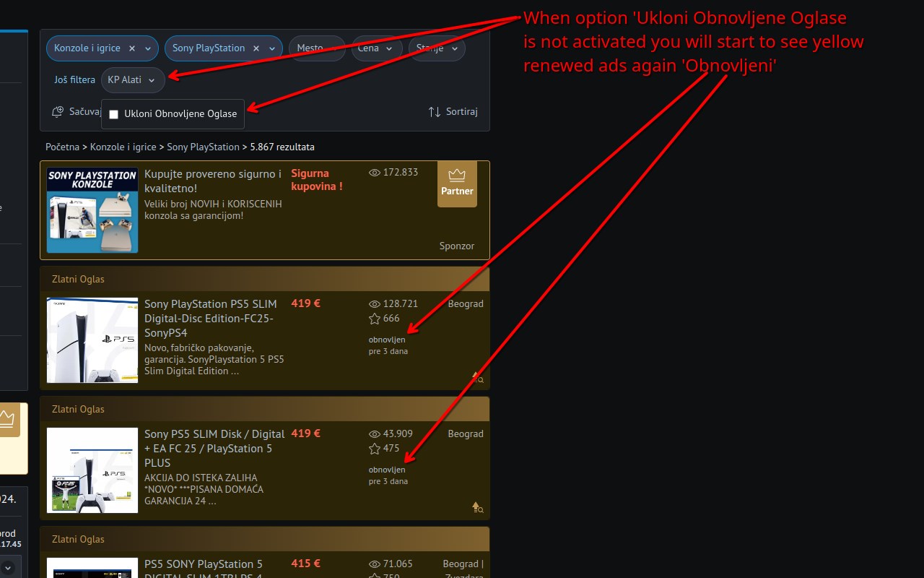The height and width of the screenshot is (578, 924).
Task: Open the PS5 SLIM Digital-Disc Edition-FC25 ad title
Action: (211, 319)
